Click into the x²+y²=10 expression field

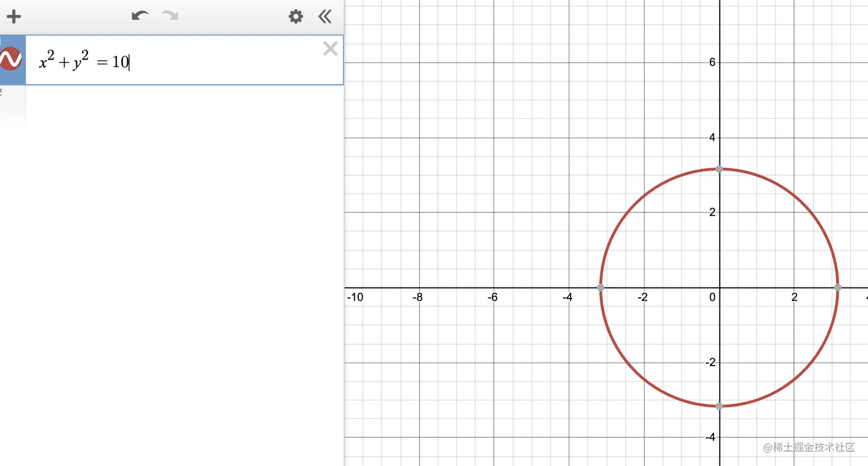point(184,60)
